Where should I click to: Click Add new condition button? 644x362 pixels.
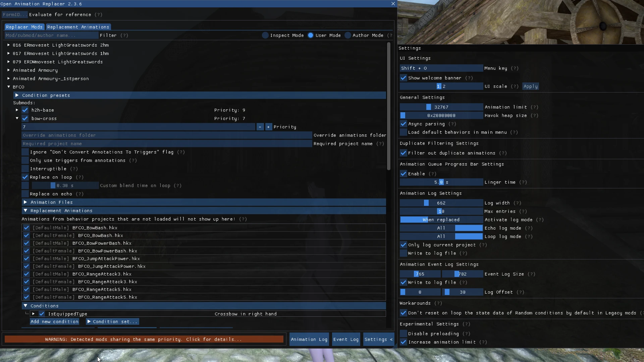[55, 322]
